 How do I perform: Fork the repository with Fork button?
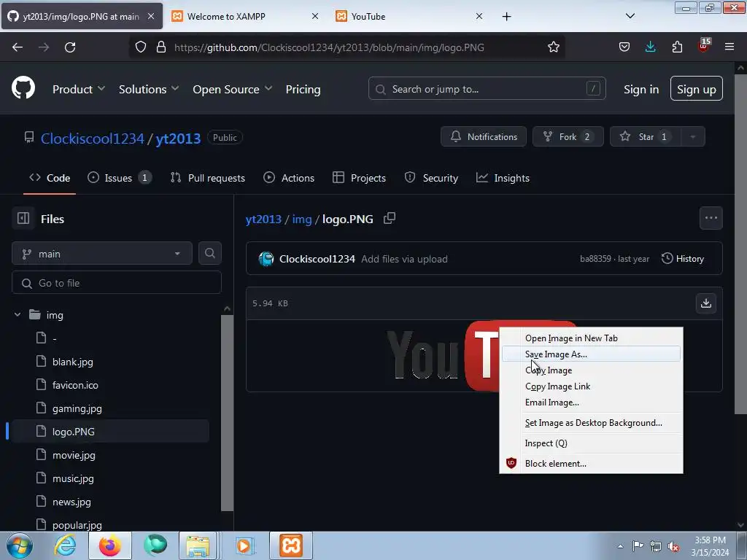click(x=568, y=136)
